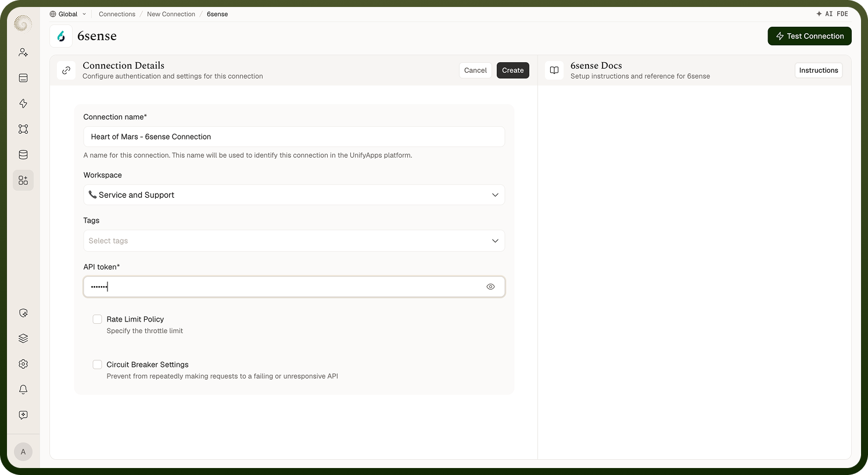Open the apps grid icon in sidebar

click(23, 180)
